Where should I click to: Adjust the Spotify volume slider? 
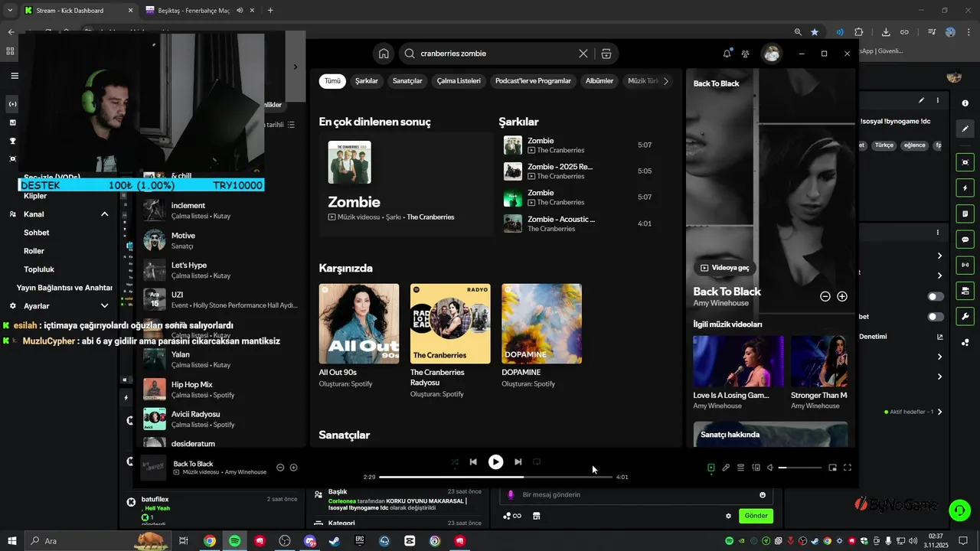(799, 468)
